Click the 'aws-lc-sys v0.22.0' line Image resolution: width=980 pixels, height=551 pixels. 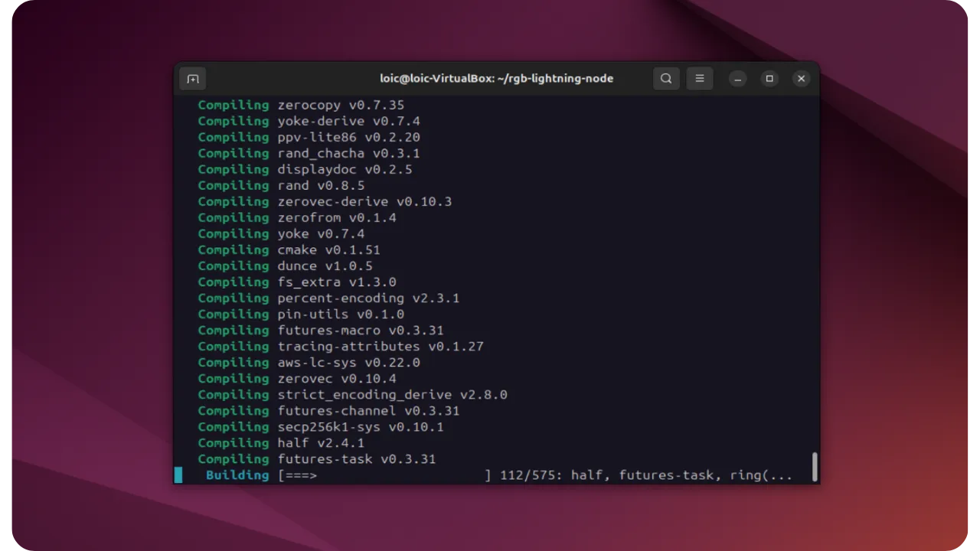pyautogui.click(x=348, y=363)
